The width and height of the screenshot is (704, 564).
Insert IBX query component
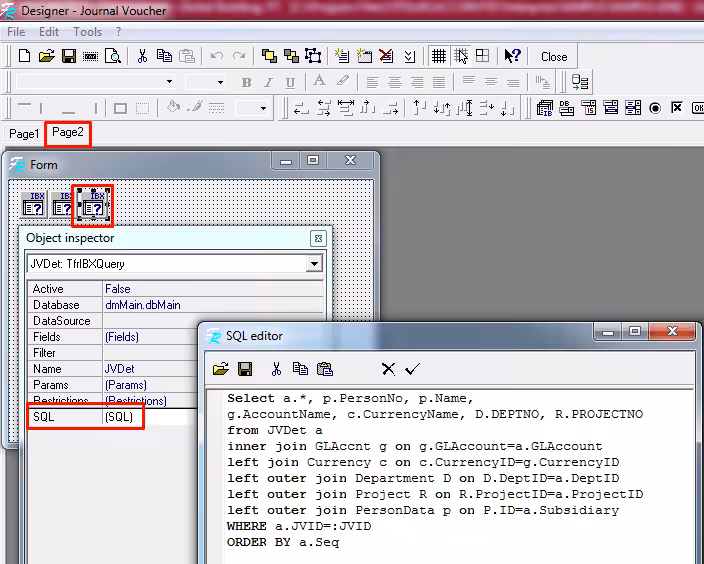click(545, 108)
